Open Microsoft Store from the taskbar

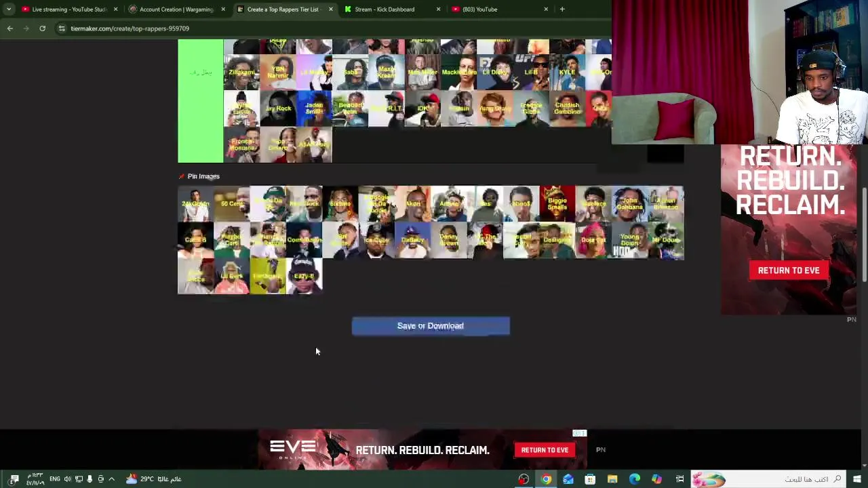[x=590, y=479]
